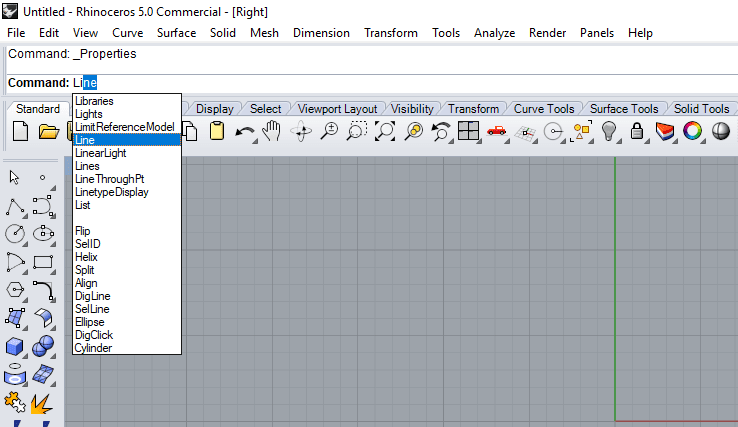Open the File menu
Screen dimensions: 738x427
pos(16,33)
